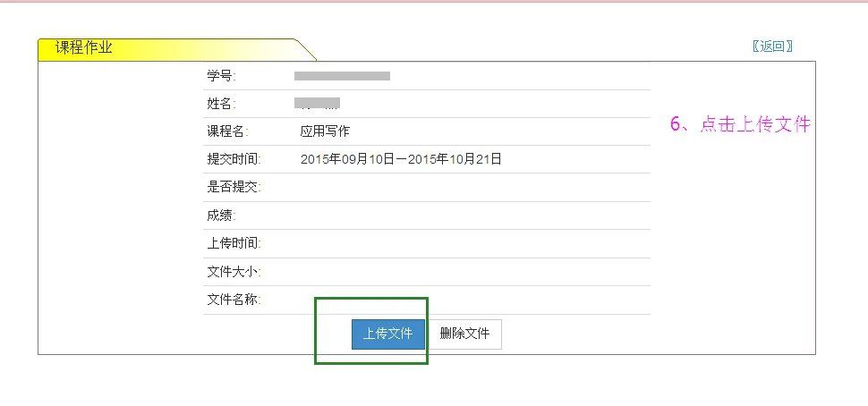
Task: Select the 课程作业 tab header
Action: [83, 48]
